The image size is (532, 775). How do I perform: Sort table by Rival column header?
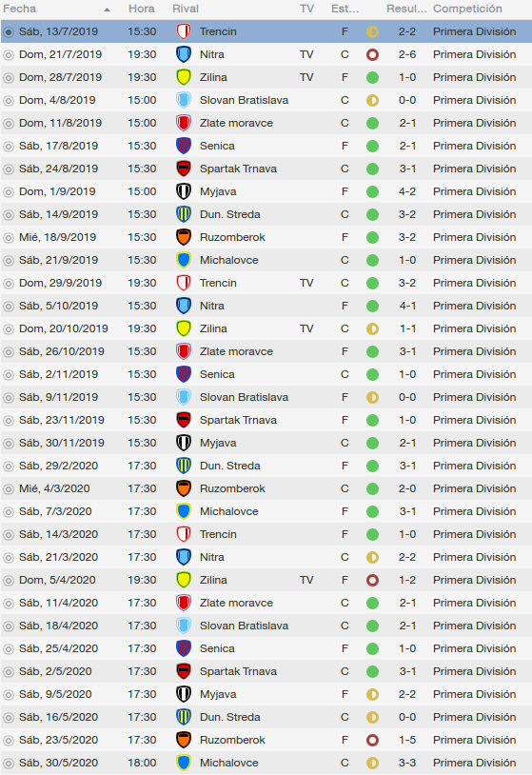click(x=186, y=9)
